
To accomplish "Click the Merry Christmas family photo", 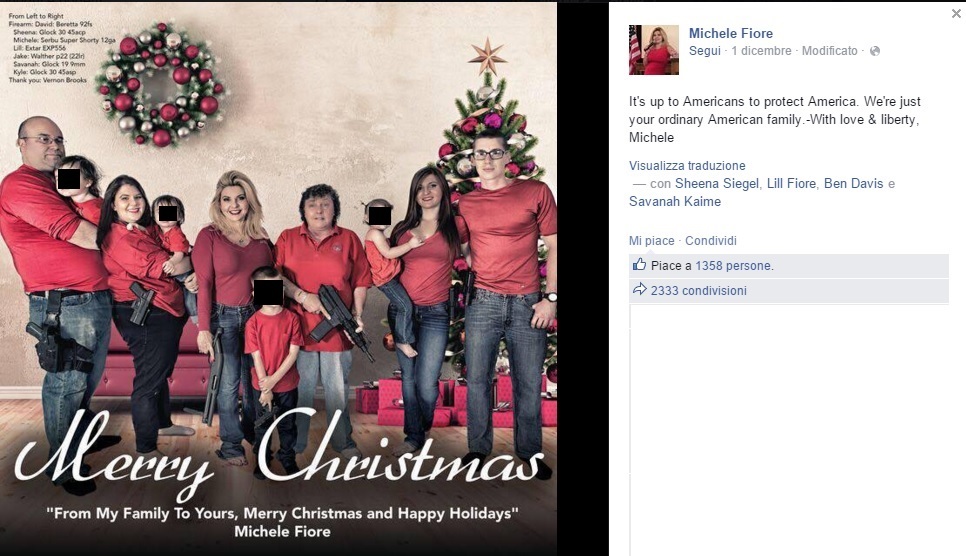I will [278, 279].
